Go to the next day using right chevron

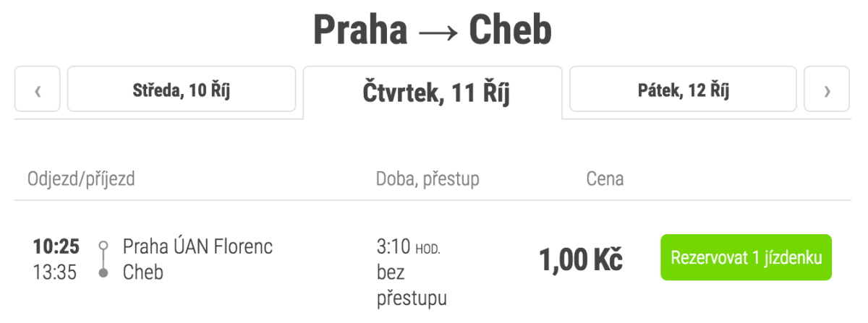(x=827, y=90)
